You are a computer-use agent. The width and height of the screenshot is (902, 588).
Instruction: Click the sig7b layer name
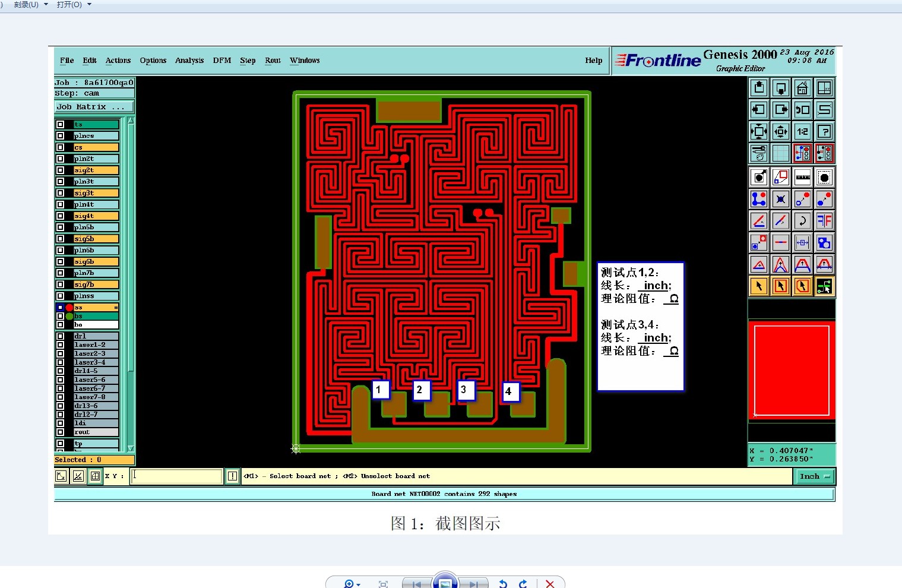96,284
